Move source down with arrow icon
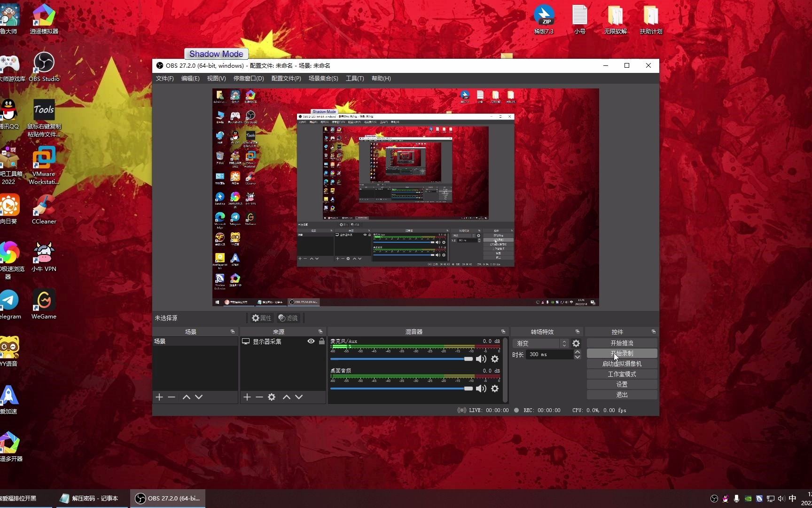The image size is (812, 508). 298,397
